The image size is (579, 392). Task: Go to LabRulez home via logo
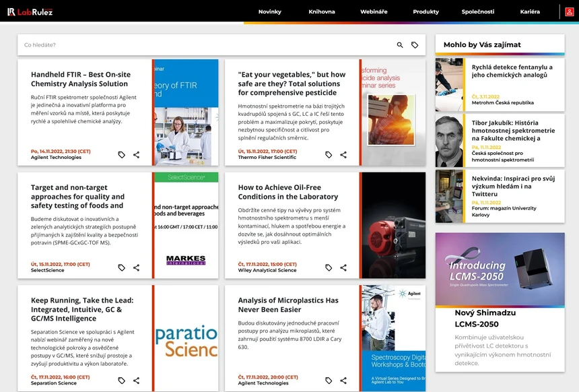tap(30, 11)
